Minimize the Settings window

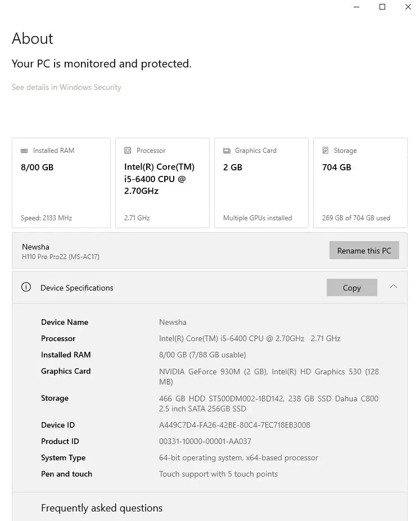(356, 7)
